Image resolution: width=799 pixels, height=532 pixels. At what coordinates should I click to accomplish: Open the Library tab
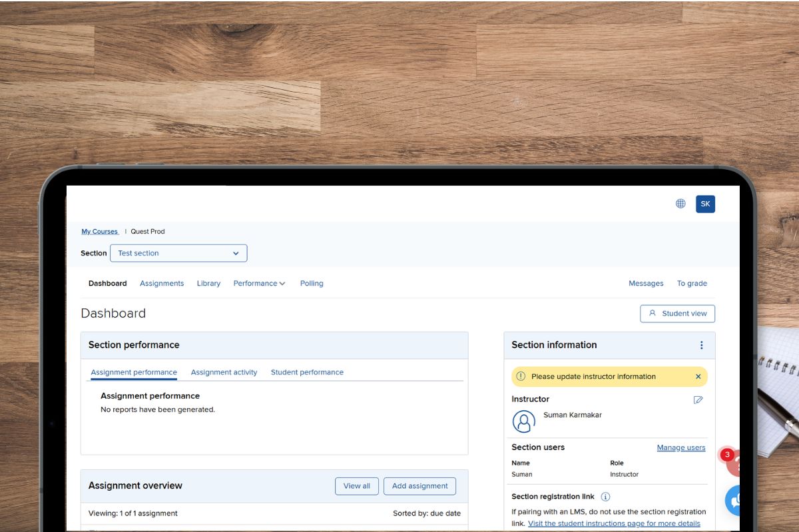[x=208, y=284]
